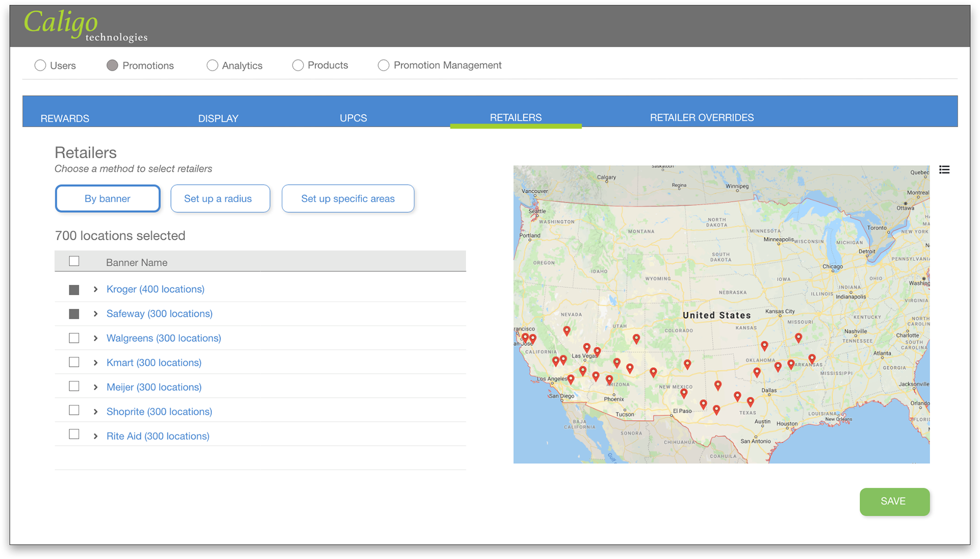Select the Users radio button
Screen dimensions: 980x559
coord(40,65)
